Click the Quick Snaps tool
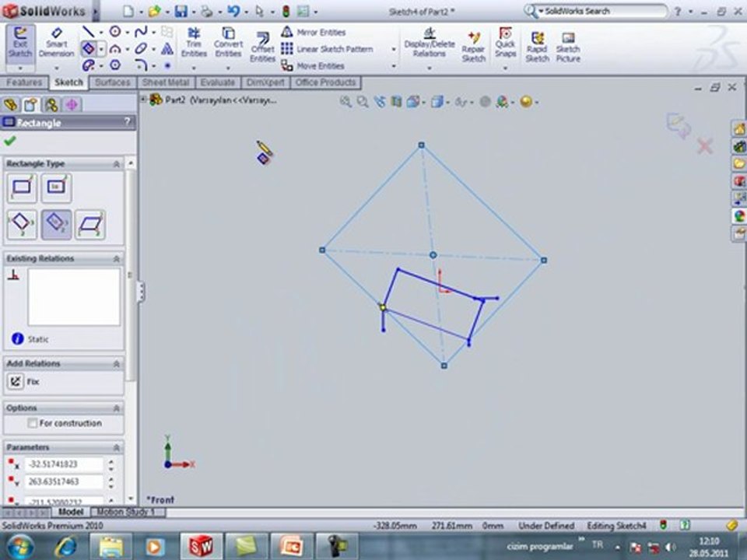Image resolution: width=747 pixels, height=560 pixels. [x=506, y=42]
